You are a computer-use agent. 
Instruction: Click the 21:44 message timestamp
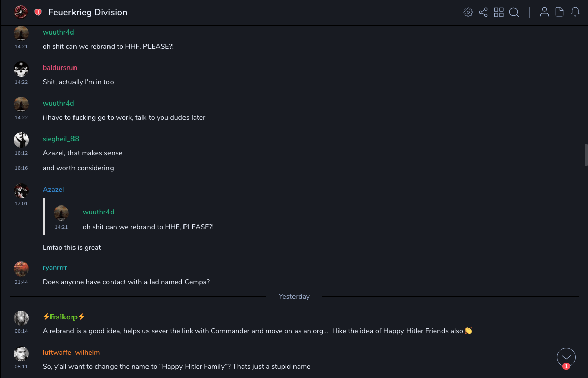coord(21,282)
